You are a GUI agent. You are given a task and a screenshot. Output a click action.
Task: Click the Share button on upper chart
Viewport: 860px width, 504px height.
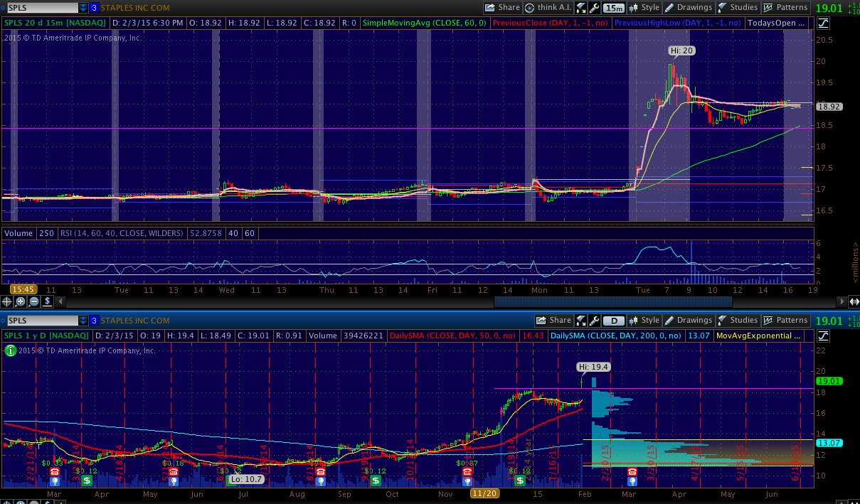coord(502,8)
